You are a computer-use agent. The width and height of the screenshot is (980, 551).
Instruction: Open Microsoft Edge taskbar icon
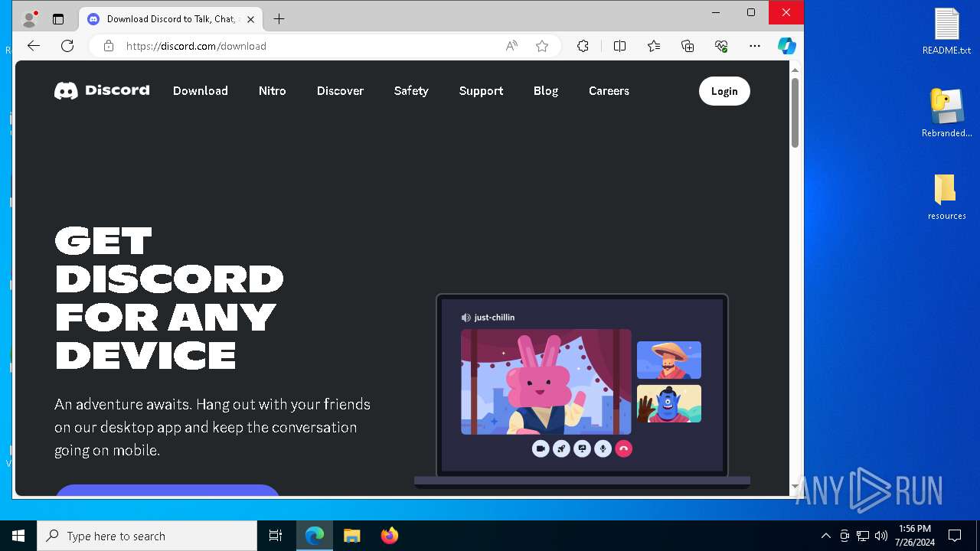[315, 536]
